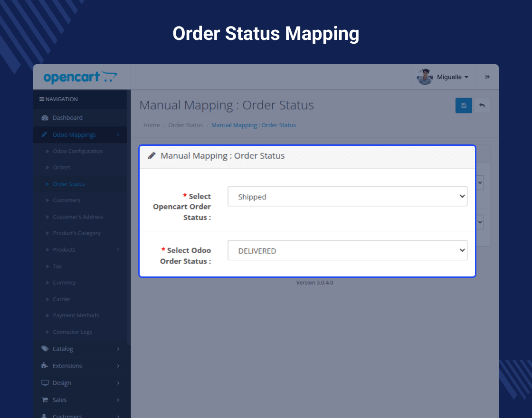
Task: Click the back arrow icon button
Action: [482, 105]
